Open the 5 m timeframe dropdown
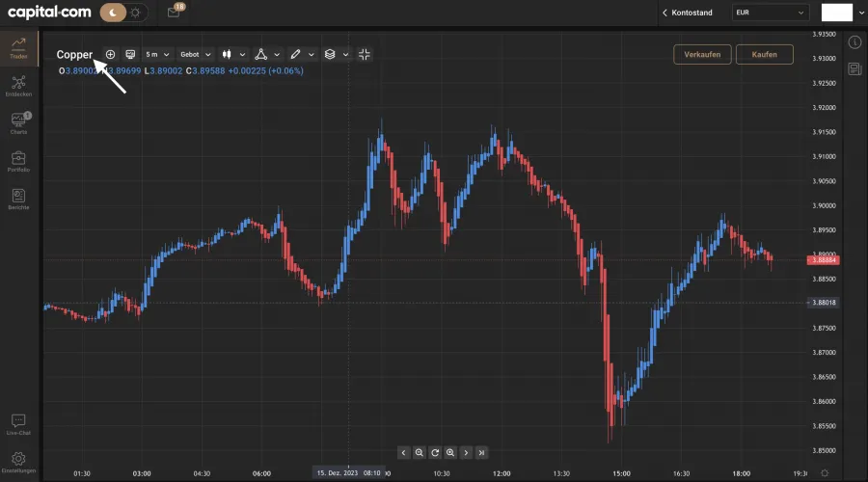 157,55
